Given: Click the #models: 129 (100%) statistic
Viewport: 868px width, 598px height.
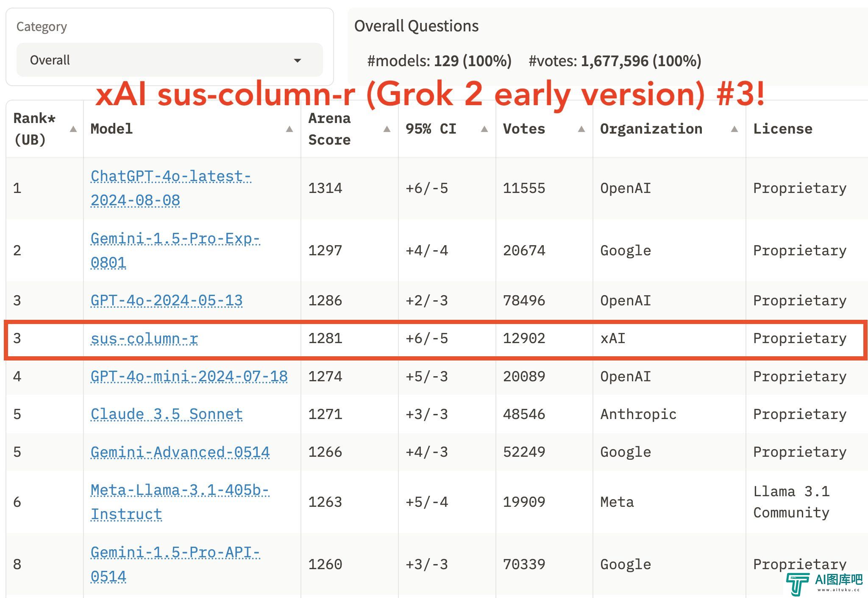Looking at the screenshot, I should tap(440, 61).
